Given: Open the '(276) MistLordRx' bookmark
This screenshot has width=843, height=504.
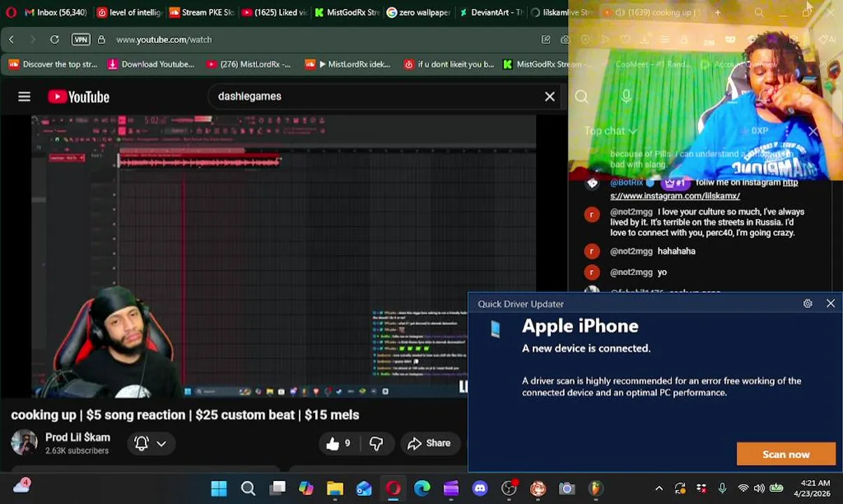Looking at the screenshot, I should pos(249,64).
